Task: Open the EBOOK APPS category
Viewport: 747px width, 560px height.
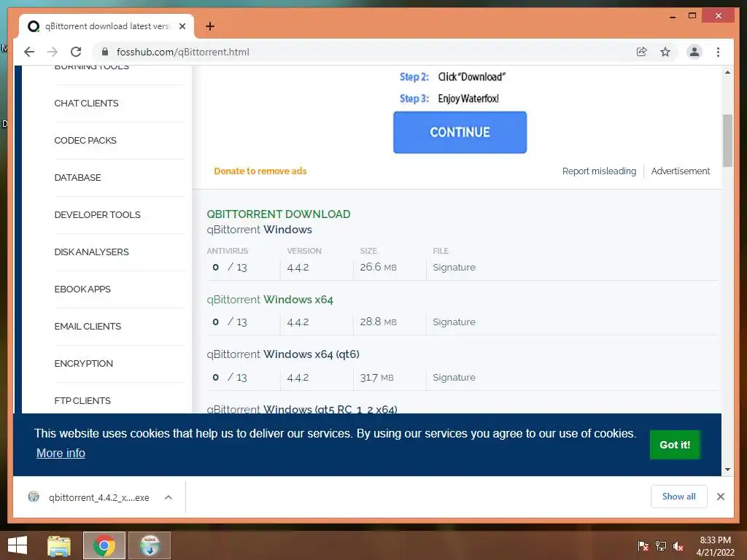Action: click(x=82, y=289)
